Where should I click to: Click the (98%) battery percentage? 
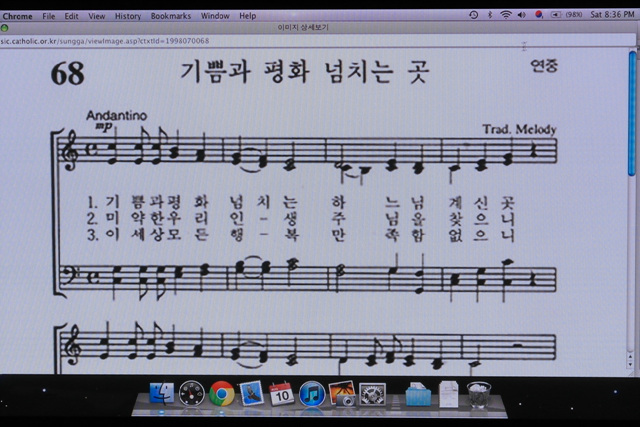click(x=573, y=15)
